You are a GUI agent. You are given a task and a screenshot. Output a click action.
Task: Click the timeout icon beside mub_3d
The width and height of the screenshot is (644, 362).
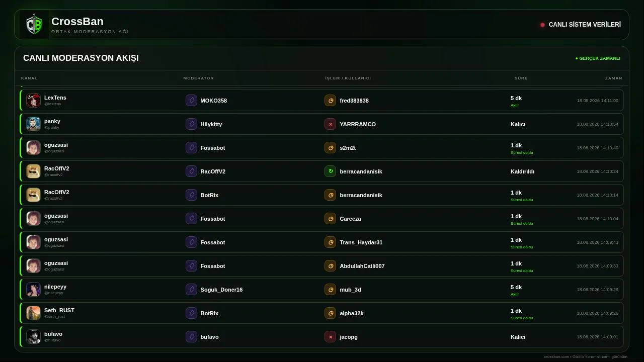tap(330, 290)
